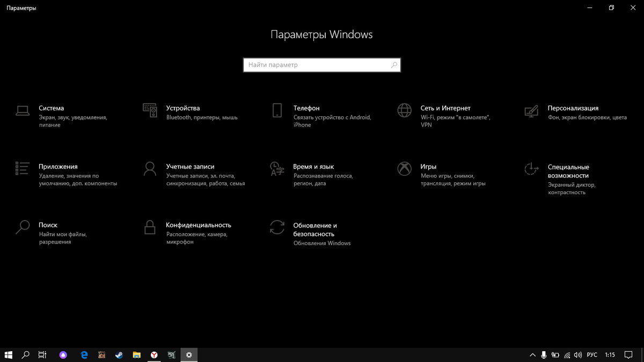This screenshot has height=362, width=644.
Task: Open the Телефон settings category
Action: pos(321,116)
